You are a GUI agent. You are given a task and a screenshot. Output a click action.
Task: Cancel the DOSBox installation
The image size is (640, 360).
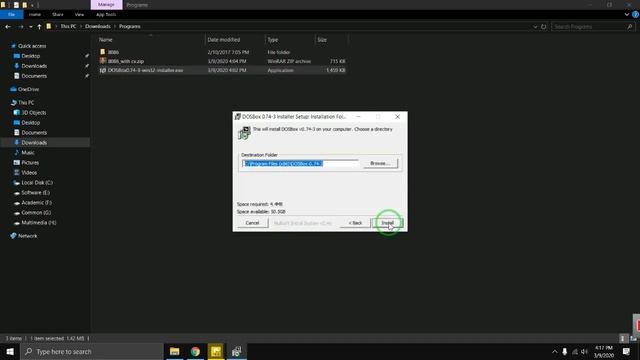click(x=252, y=223)
